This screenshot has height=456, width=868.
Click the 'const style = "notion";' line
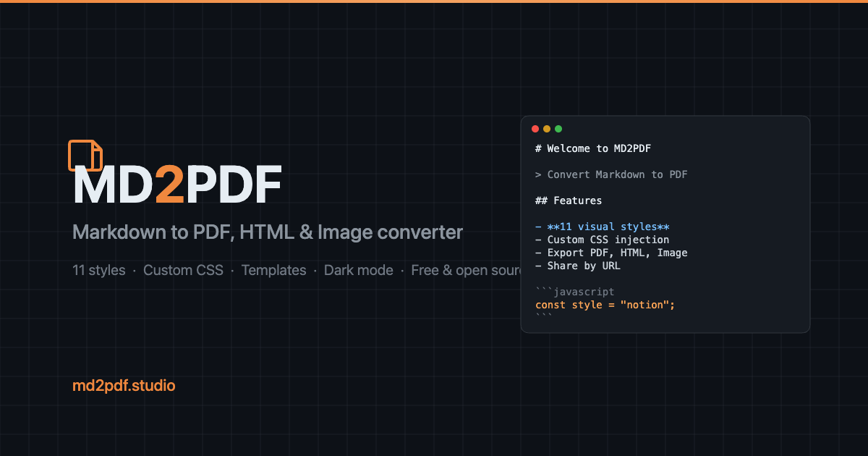click(x=605, y=305)
